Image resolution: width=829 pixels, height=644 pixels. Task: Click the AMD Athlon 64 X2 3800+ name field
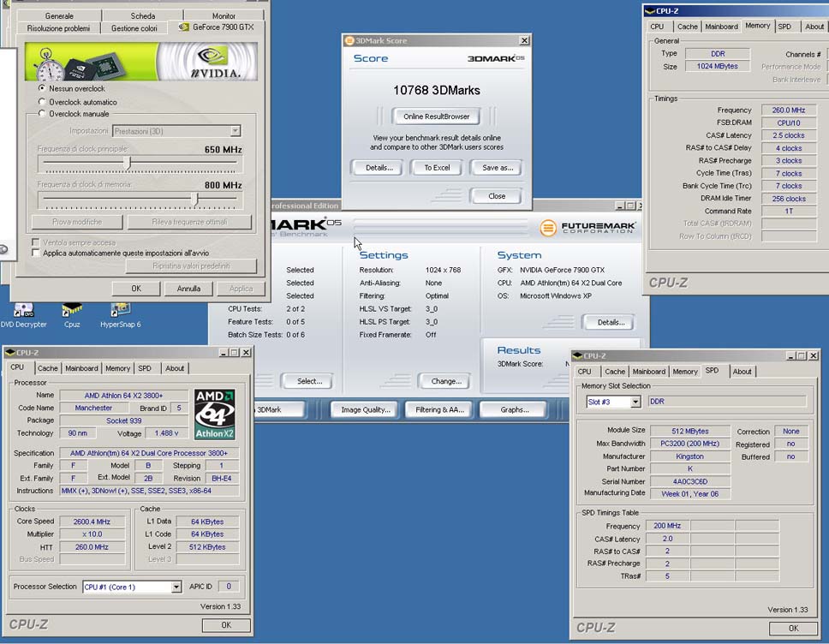tap(123, 396)
